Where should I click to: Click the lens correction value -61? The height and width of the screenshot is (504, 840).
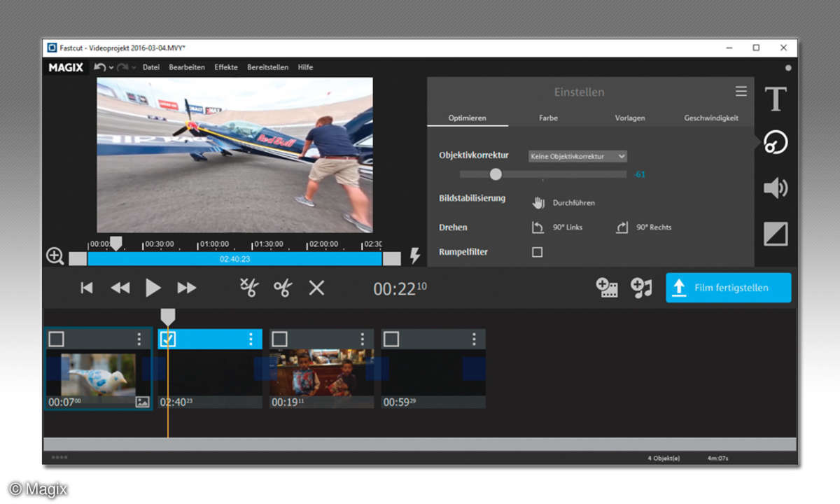tap(639, 174)
